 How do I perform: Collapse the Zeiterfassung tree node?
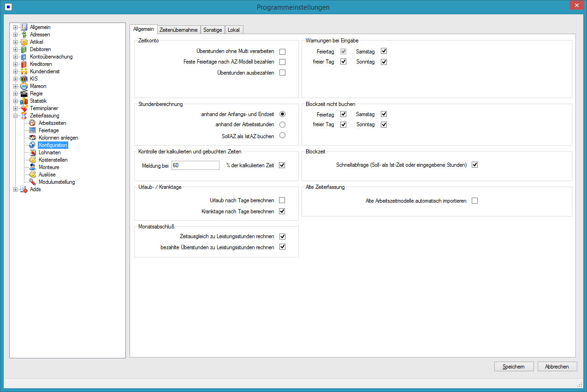(x=15, y=116)
